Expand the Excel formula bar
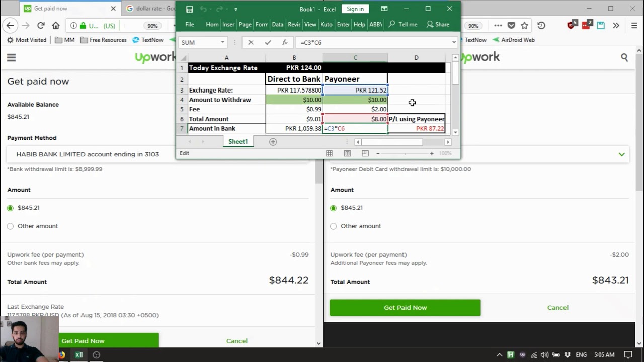Viewport: 644px width, 362px height. [x=454, y=43]
